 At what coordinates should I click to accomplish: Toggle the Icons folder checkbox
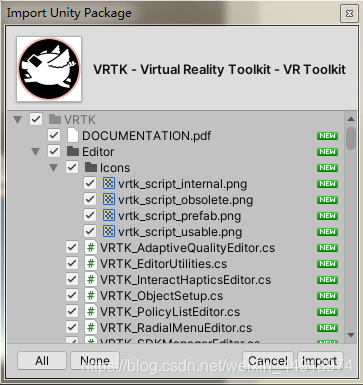pos(72,167)
